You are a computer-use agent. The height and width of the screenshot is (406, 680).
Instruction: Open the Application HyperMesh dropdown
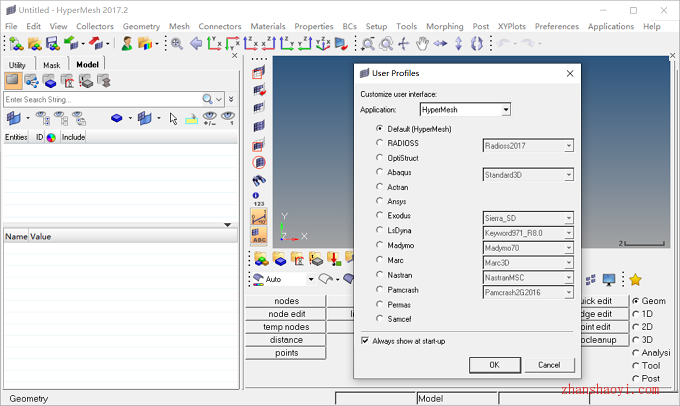[x=465, y=110]
